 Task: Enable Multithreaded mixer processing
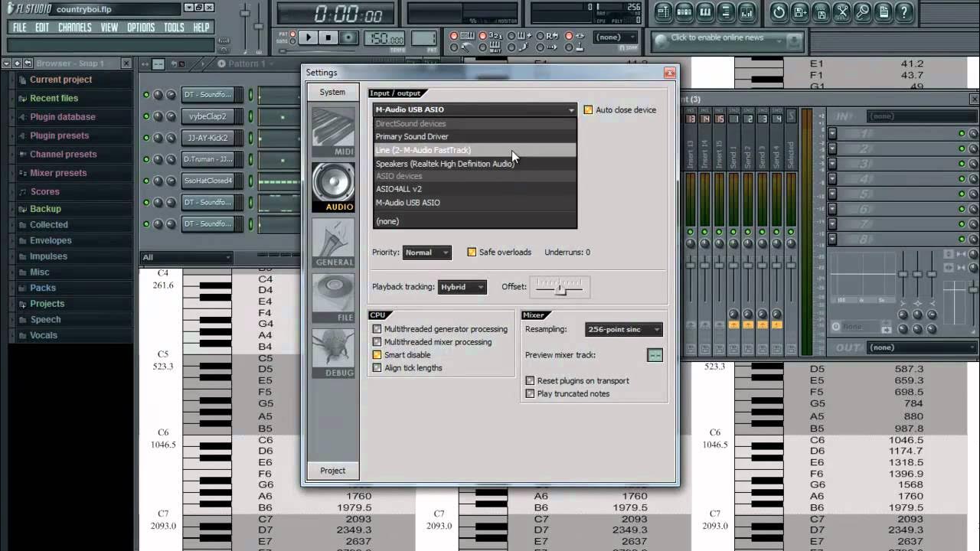pos(377,342)
